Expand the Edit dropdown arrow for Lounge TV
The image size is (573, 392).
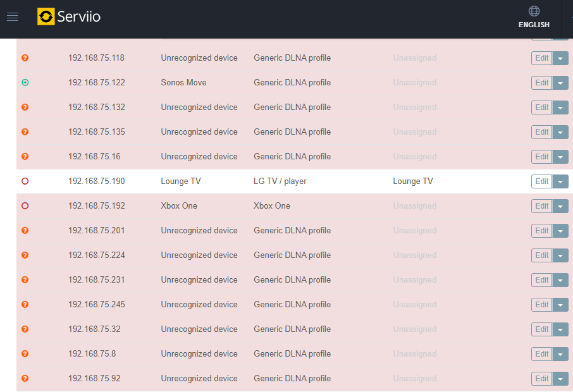pyautogui.click(x=560, y=181)
